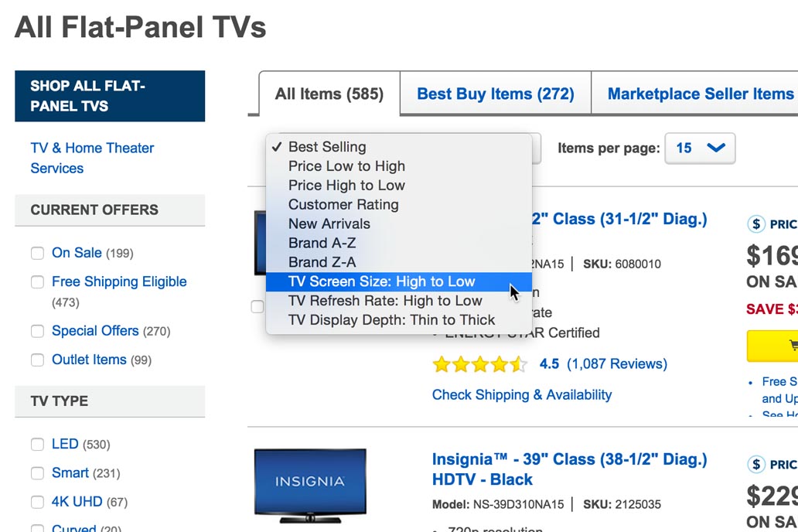Enable the 4K UHD filter
The width and height of the screenshot is (798, 532).
pos(37,502)
